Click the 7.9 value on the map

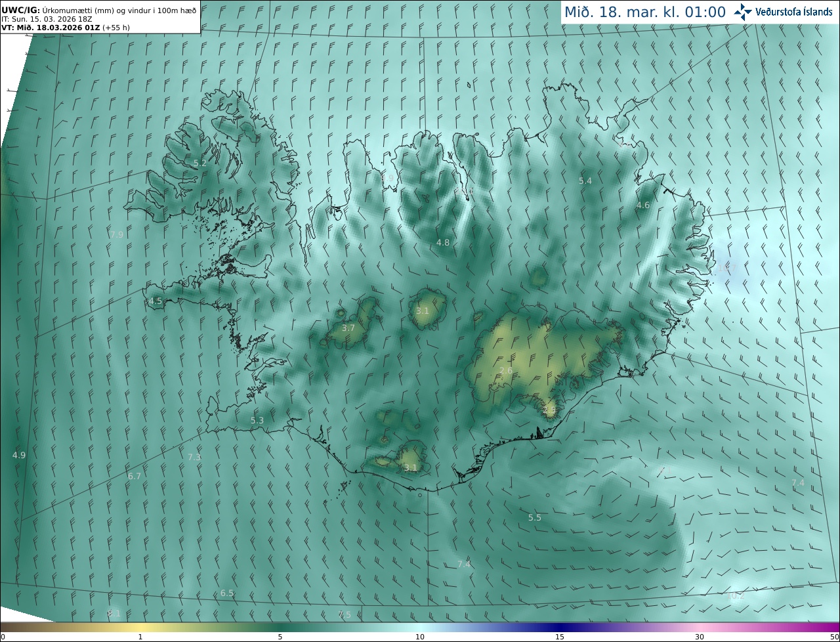pyautogui.click(x=117, y=234)
